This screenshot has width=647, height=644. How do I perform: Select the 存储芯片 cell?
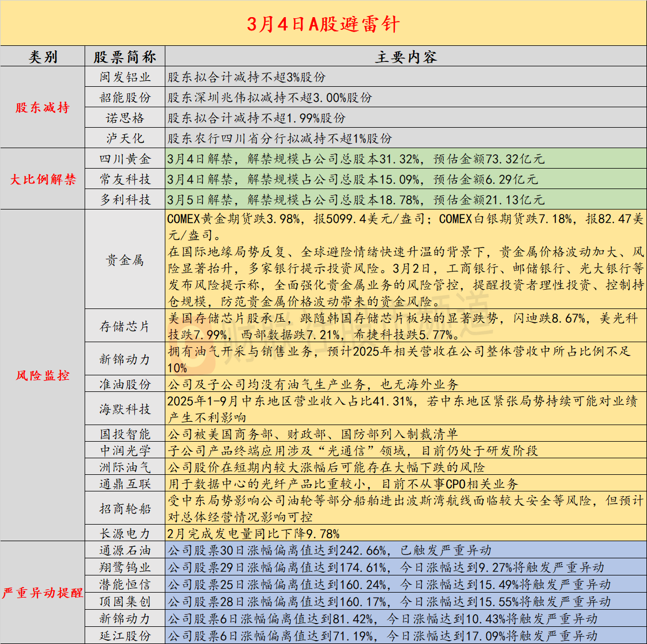point(125,326)
